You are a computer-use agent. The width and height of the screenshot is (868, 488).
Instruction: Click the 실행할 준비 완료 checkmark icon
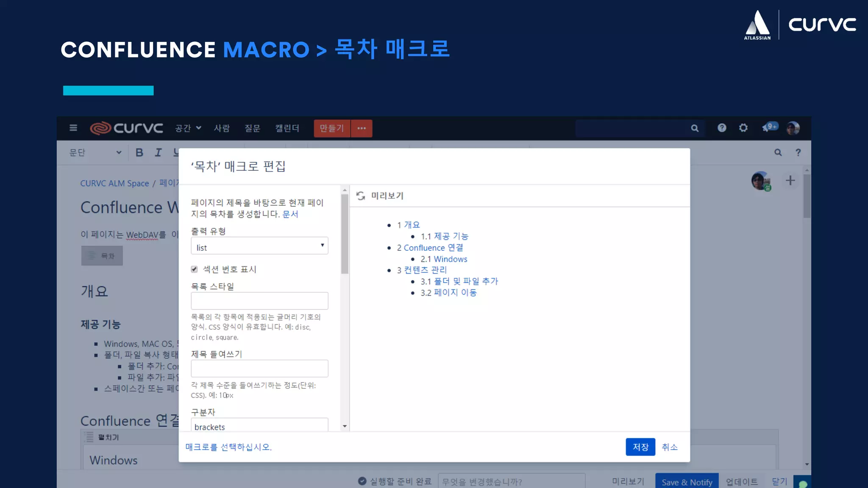[362, 481]
